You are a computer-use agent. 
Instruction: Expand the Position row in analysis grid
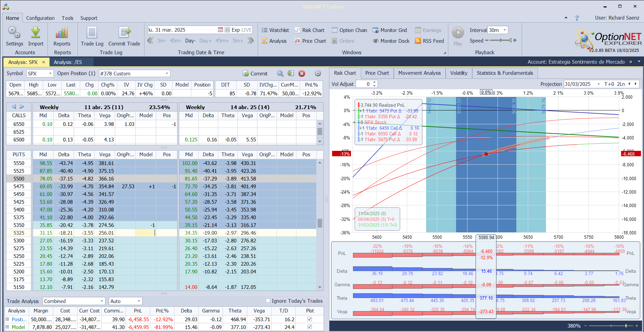tap(7, 319)
